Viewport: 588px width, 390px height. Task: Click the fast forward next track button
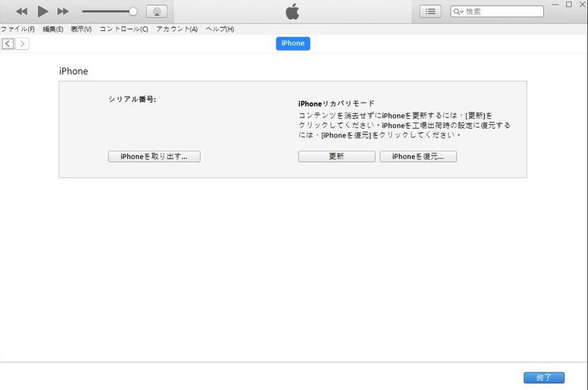coord(63,12)
